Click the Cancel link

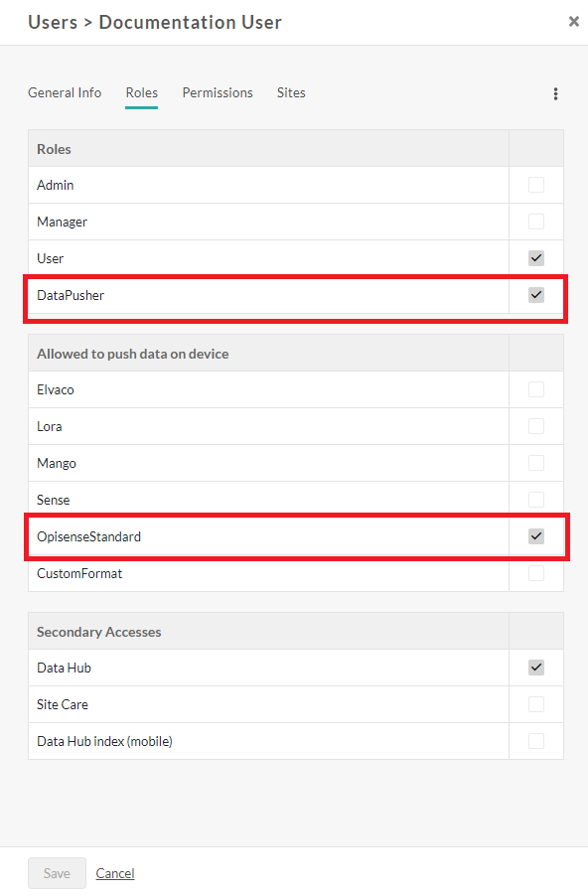pyautogui.click(x=114, y=872)
